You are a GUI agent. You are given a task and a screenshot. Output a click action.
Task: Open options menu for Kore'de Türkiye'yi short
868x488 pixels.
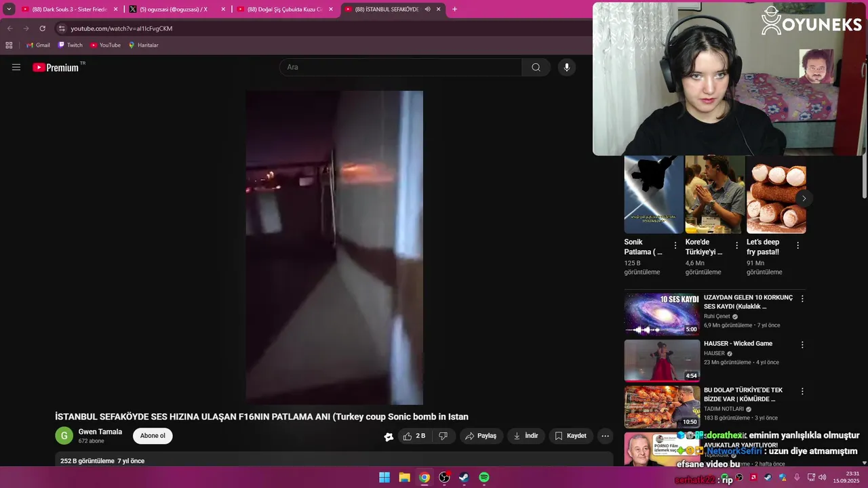click(736, 245)
